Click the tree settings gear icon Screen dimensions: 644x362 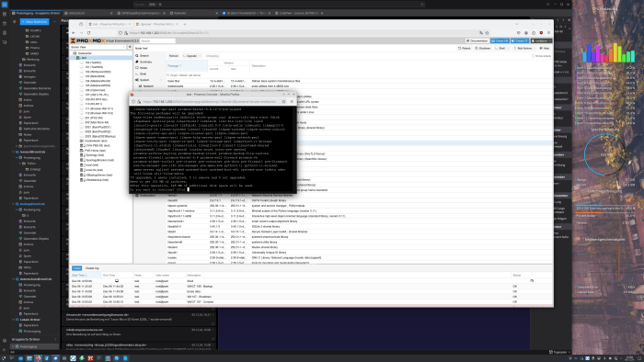pyautogui.click(x=130, y=47)
